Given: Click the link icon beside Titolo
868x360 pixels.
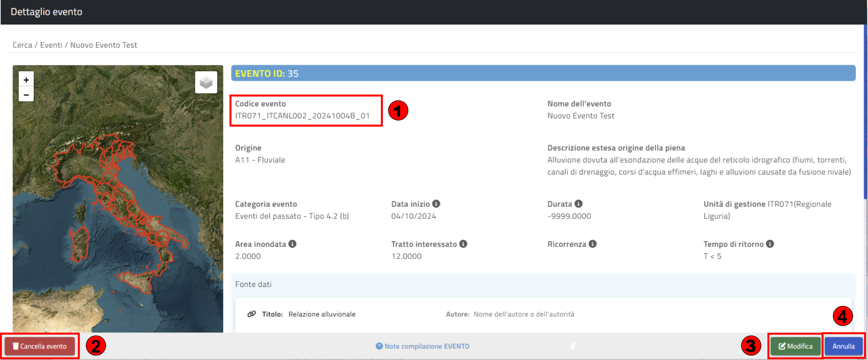Looking at the screenshot, I should point(251,314).
